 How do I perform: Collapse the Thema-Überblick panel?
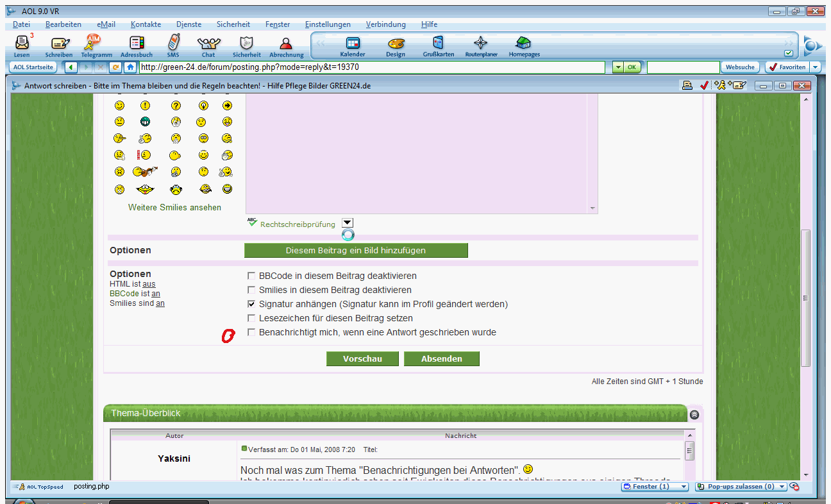(x=694, y=414)
